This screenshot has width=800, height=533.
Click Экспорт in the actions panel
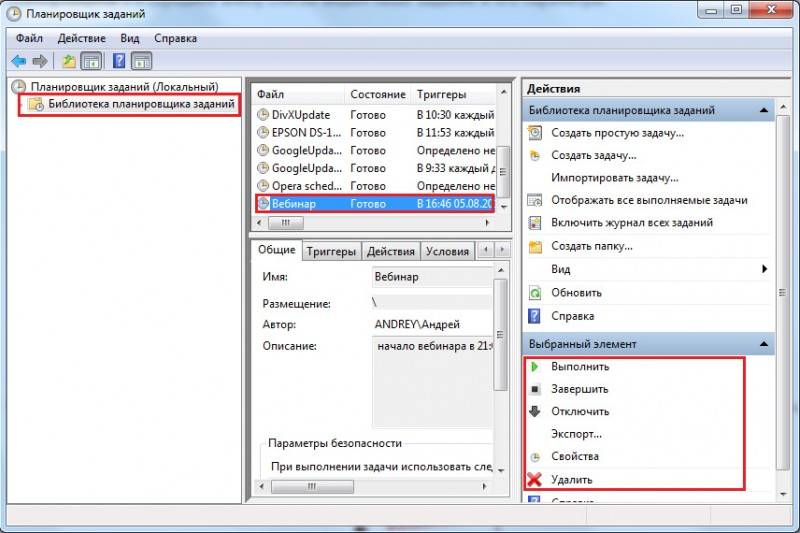577,434
